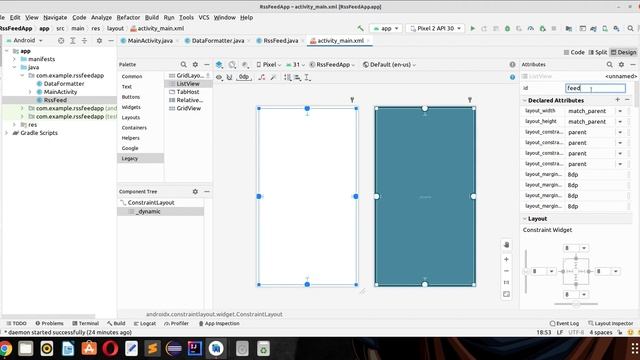The image size is (640, 360).
Task: Click the orientation/rotate preview icon
Action: (x=232, y=64)
